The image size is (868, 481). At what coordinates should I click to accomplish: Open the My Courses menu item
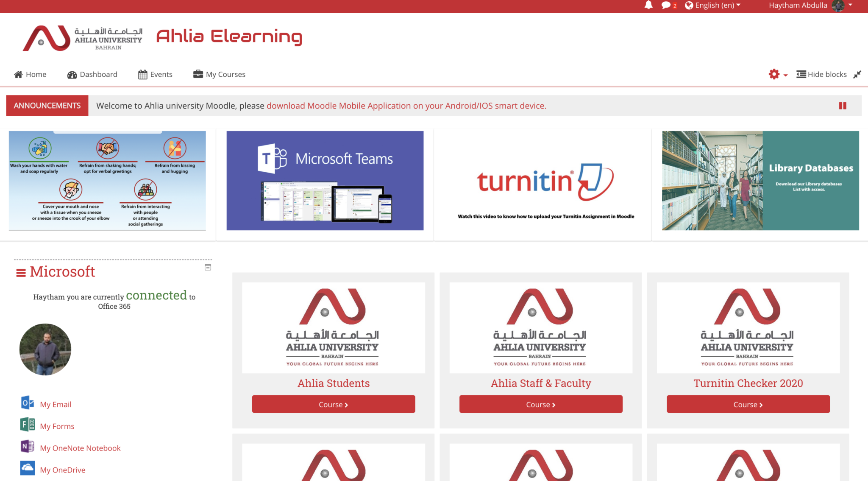point(219,74)
